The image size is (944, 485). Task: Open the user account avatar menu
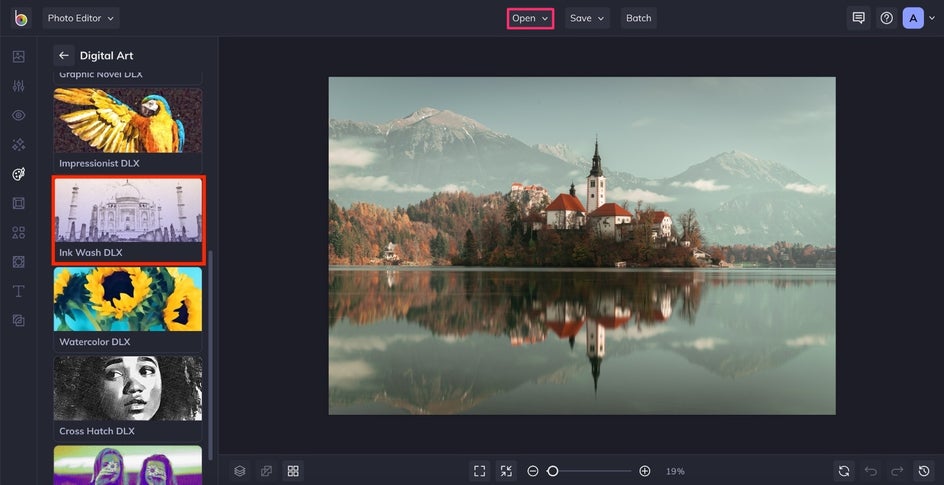point(913,18)
